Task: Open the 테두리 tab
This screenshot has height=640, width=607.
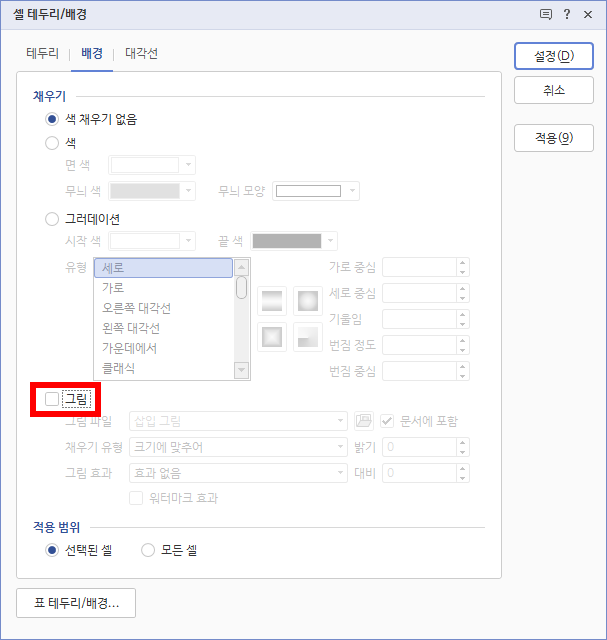Action: [x=42, y=53]
